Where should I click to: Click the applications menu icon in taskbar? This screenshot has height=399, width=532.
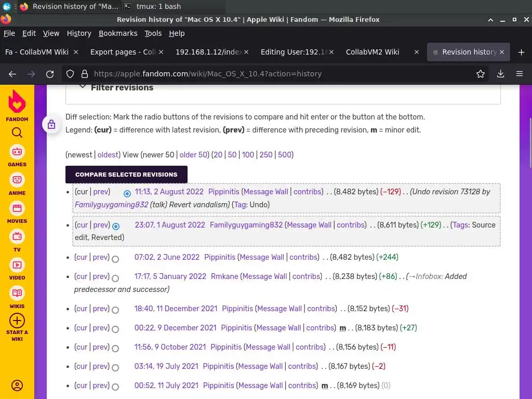click(x=6, y=6)
